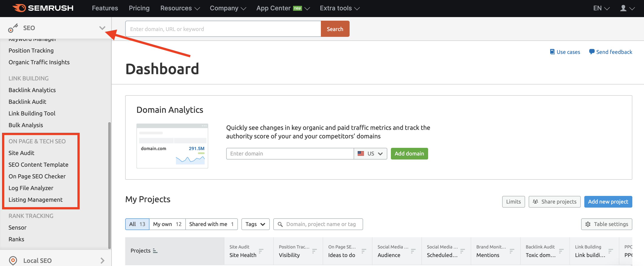Click the US flag icon
Screen dimensions: 644x266
pyautogui.click(x=361, y=153)
